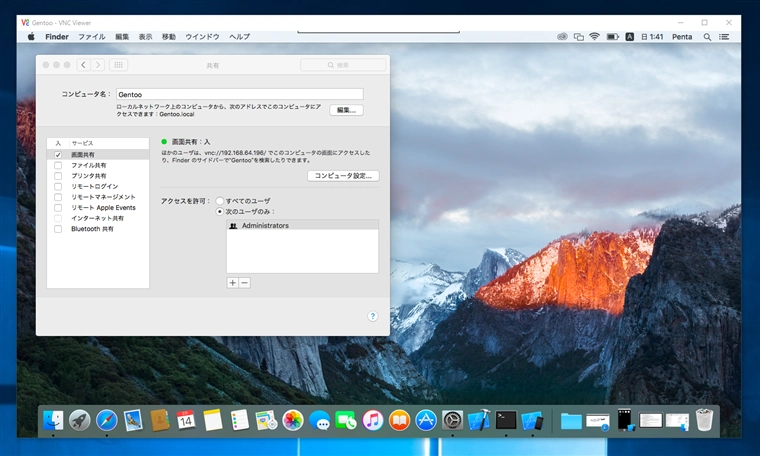Open App Store icon in Dock
The width and height of the screenshot is (760, 456).
click(426, 420)
